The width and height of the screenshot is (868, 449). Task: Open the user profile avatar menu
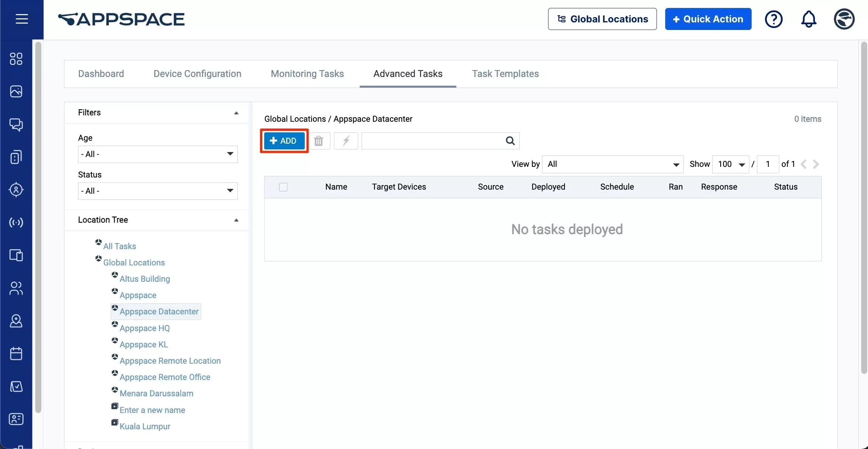(x=844, y=19)
